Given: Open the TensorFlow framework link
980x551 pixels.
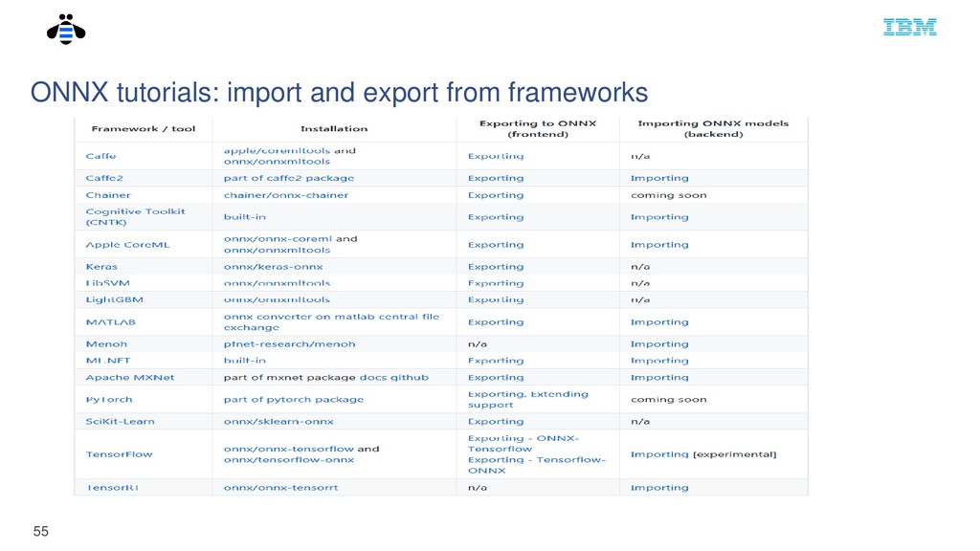Looking at the screenshot, I should (119, 454).
